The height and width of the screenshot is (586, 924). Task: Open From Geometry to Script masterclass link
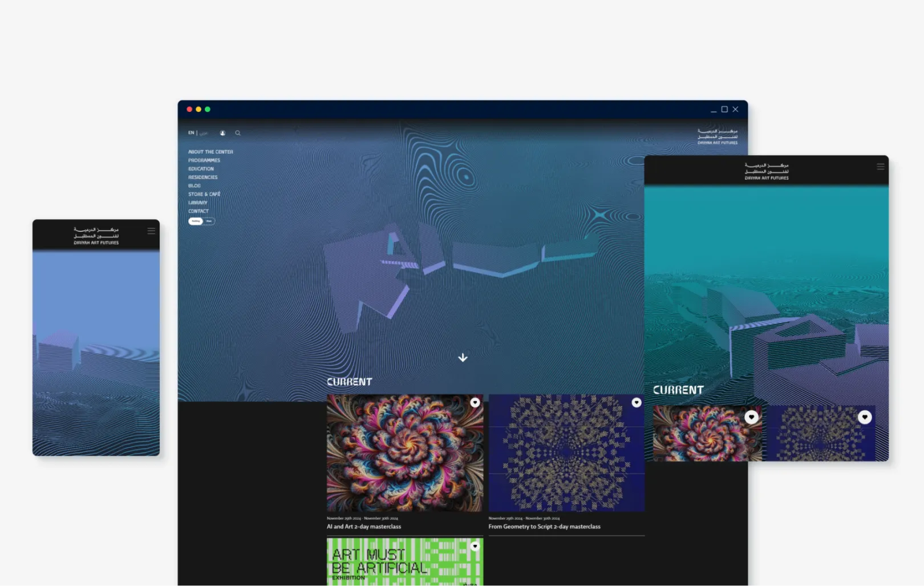coord(544,527)
